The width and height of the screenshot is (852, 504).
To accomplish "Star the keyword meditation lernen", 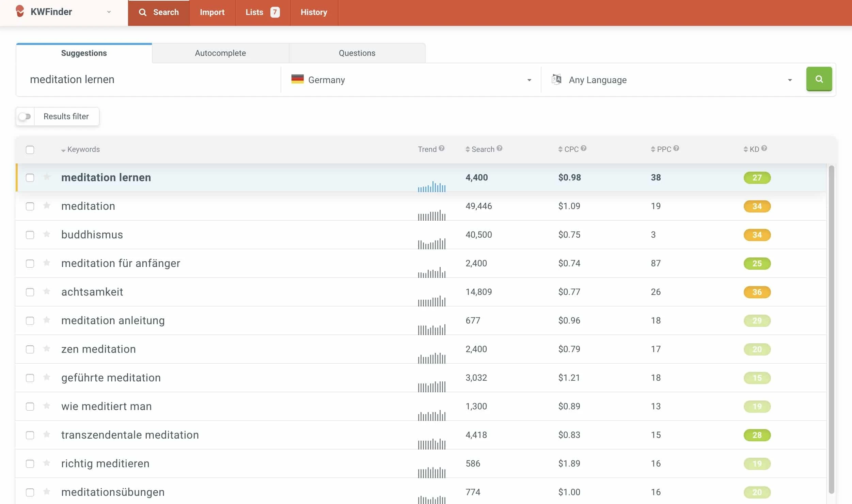I will (x=47, y=177).
